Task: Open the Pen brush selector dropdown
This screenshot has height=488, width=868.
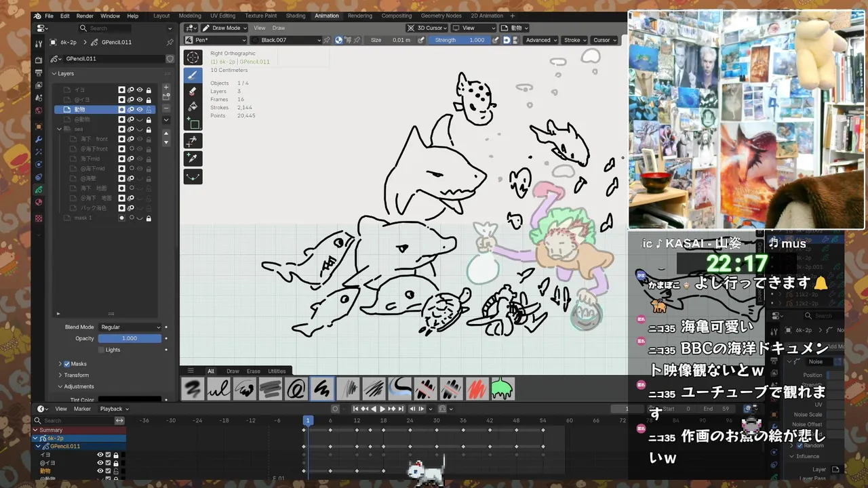Action: click(216, 40)
